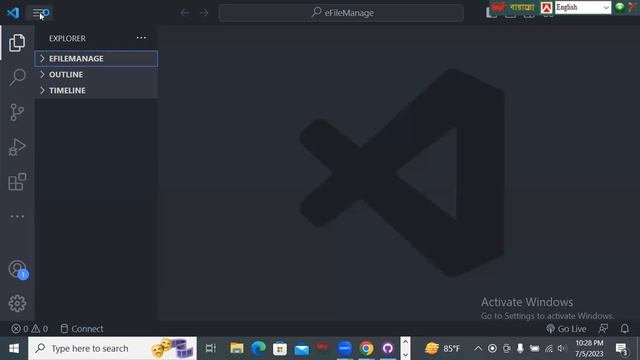Open the Source Control view
The width and height of the screenshot is (640, 360).
tap(17, 112)
